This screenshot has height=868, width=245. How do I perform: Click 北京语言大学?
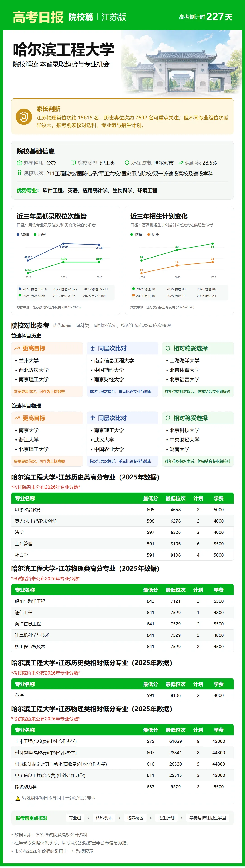pos(184,379)
